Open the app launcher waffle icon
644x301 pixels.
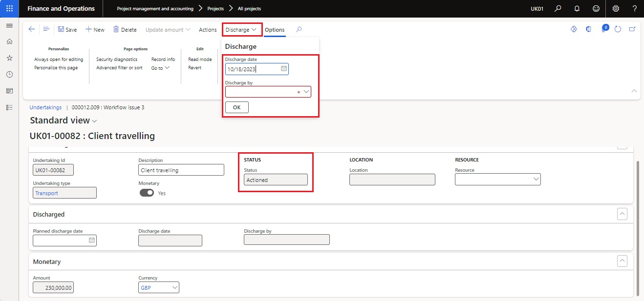(9, 8)
